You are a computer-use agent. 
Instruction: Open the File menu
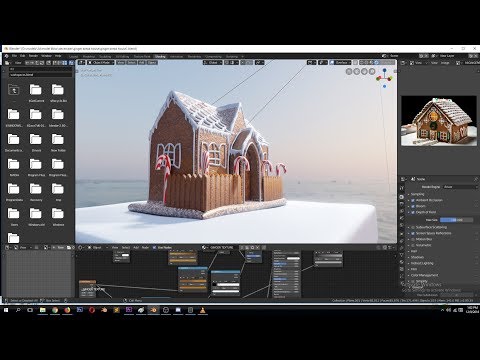[14, 56]
